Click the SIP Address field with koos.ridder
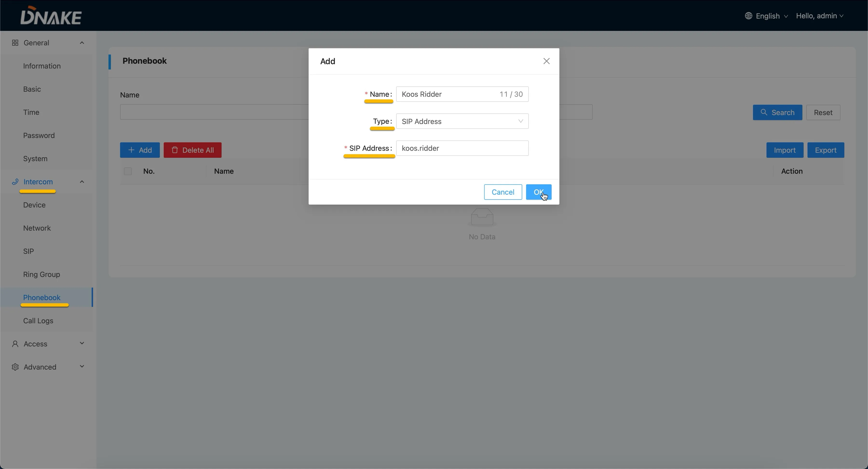The height and width of the screenshot is (469, 868). pos(462,148)
